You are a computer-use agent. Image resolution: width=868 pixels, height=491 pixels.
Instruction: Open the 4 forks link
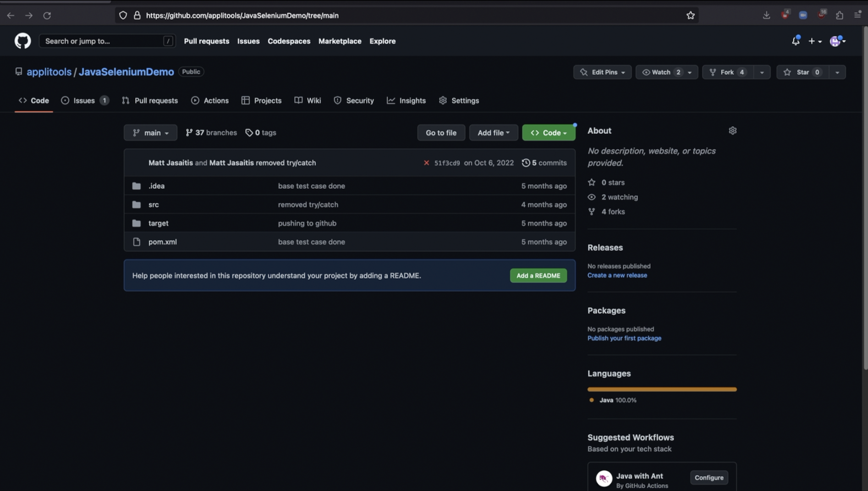pyautogui.click(x=606, y=212)
